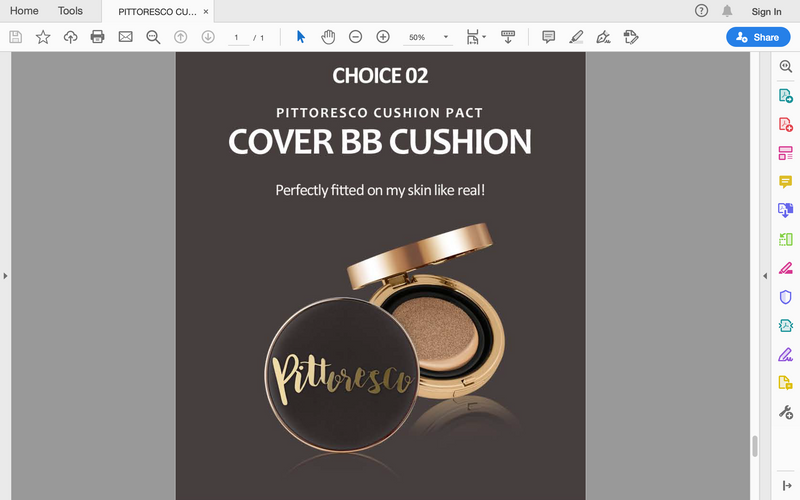This screenshot has height=500, width=800.
Task: Expand fit page dropdown arrow
Action: (x=484, y=37)
